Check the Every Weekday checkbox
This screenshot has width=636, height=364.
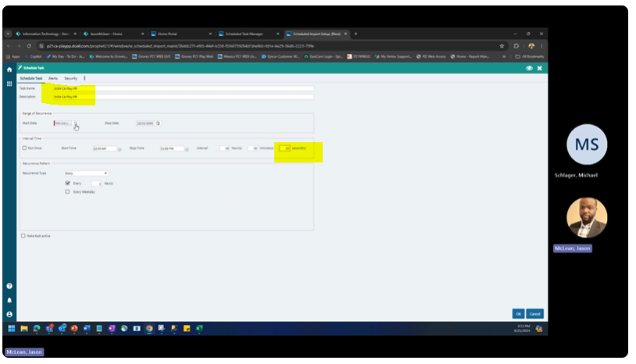68,191
